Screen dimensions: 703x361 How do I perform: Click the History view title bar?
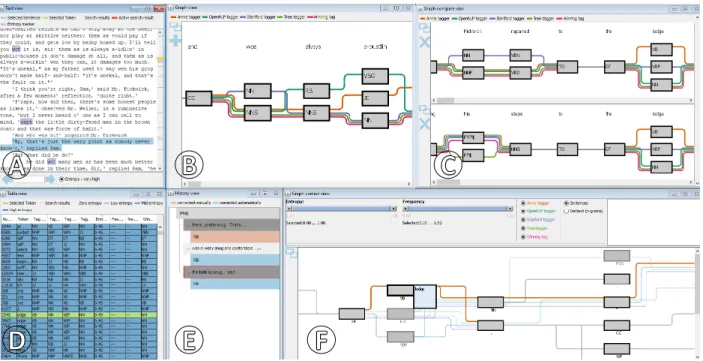coord(224,193)
